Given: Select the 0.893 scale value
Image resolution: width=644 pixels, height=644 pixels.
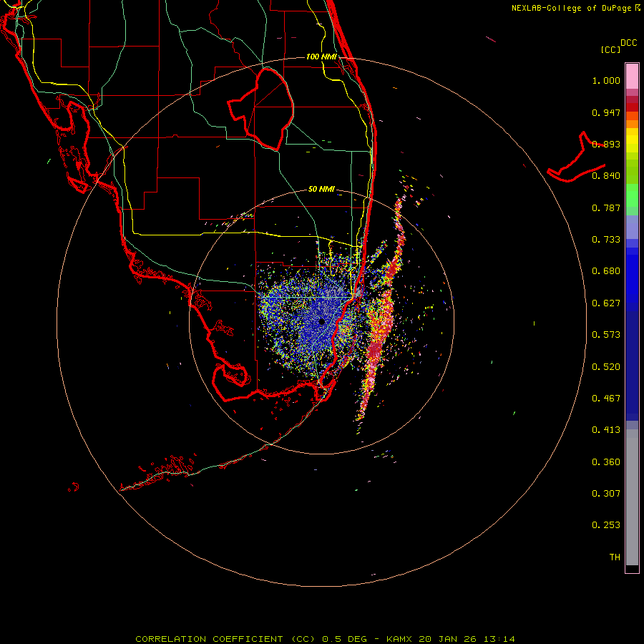Looking at the screenshot, I should pos(606,144).
